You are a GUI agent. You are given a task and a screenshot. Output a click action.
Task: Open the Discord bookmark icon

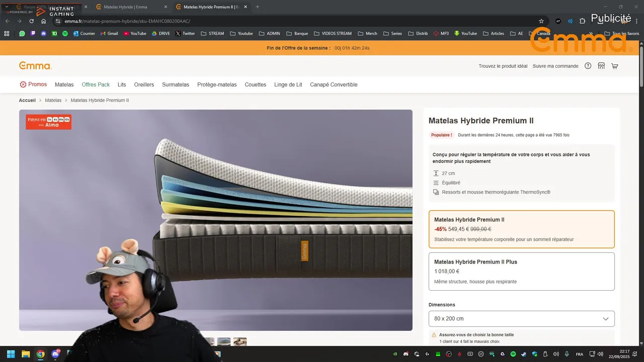44,34
